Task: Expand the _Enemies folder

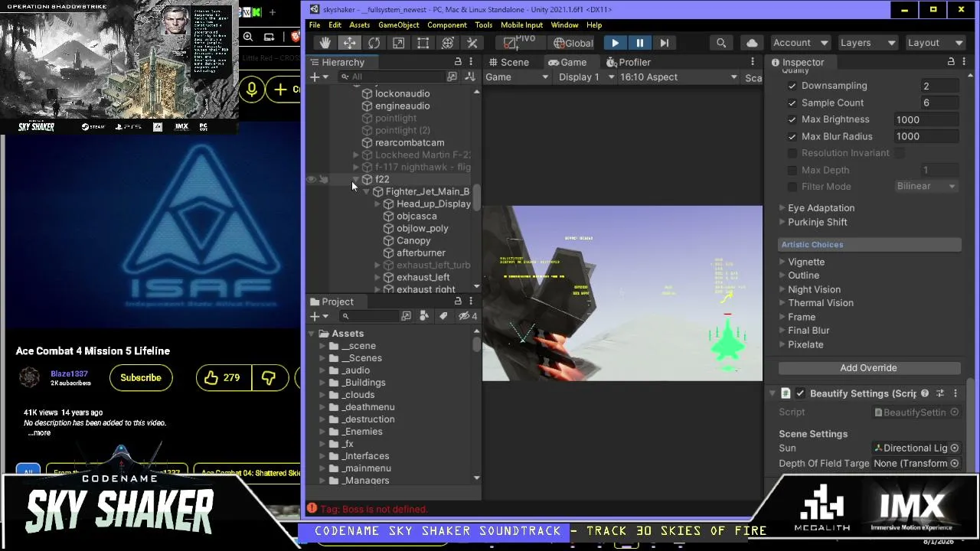Action: [322, 432]
